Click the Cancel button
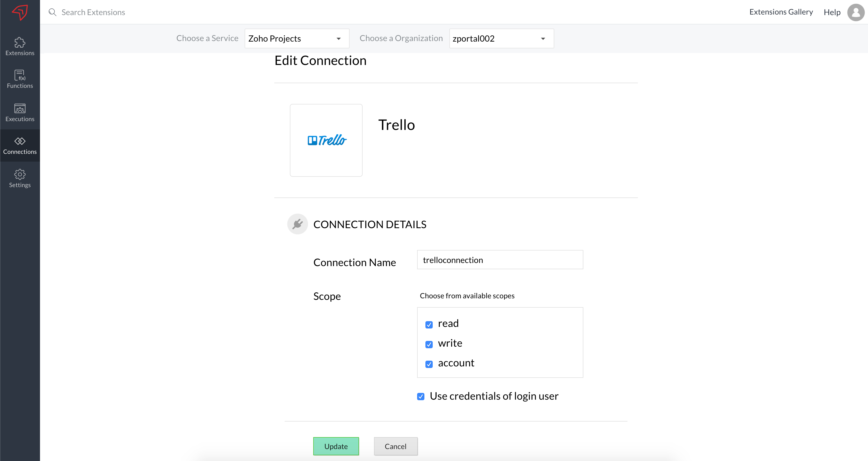Viewport: 868px width, 461px height. tap(396, 446)
